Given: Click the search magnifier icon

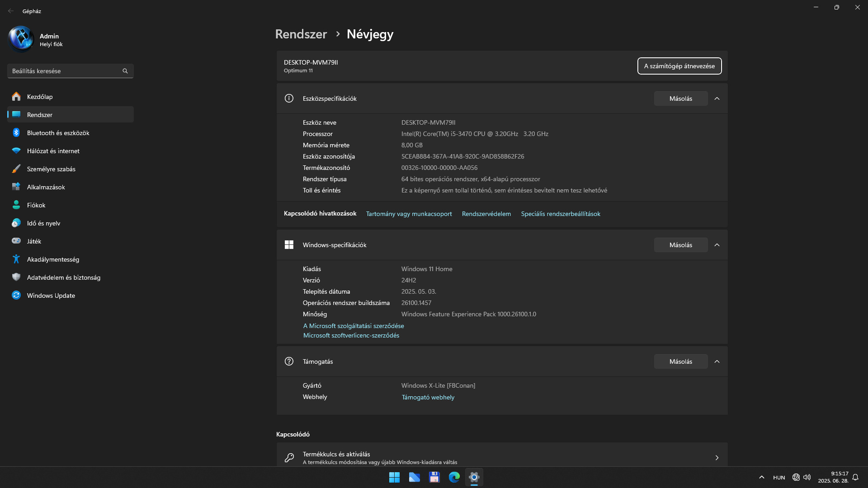Looking at the screenshot, I should coord(125,71).
